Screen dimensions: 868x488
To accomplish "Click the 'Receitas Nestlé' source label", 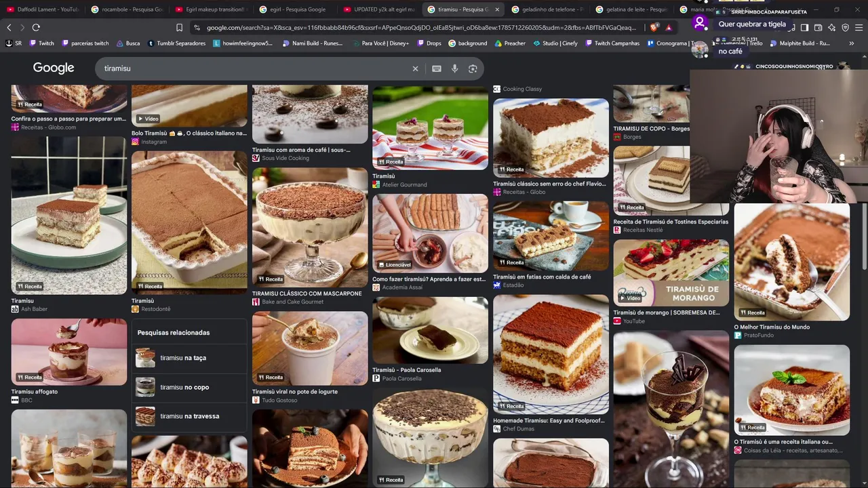I will click(643, 230).
